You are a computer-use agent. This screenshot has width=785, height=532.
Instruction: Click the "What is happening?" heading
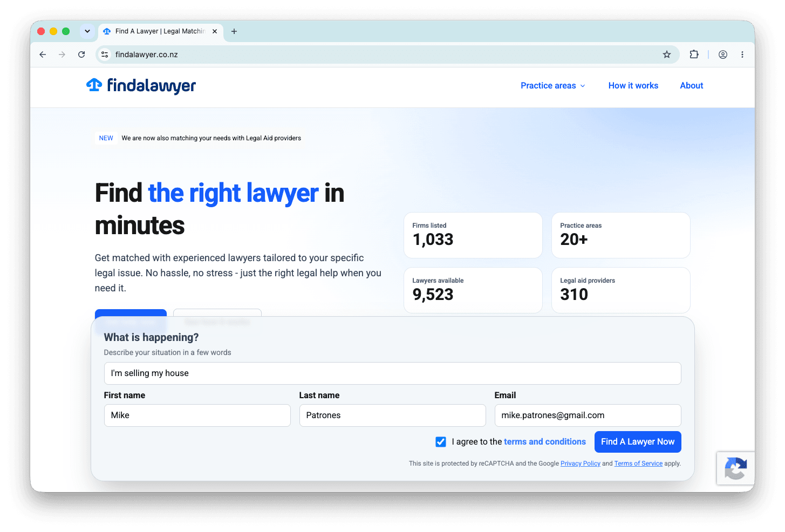point(151,337)
